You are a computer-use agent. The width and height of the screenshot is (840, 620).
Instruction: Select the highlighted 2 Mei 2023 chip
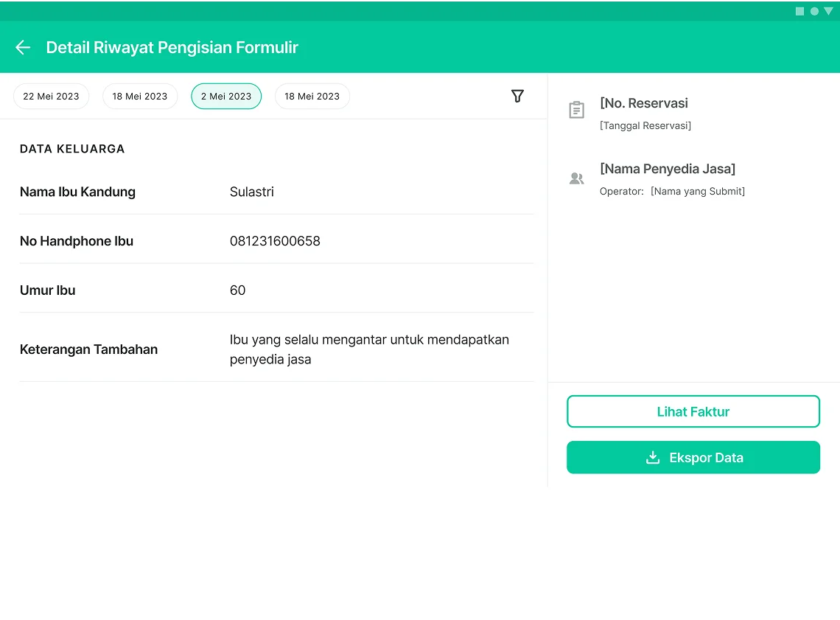[226, 97]
